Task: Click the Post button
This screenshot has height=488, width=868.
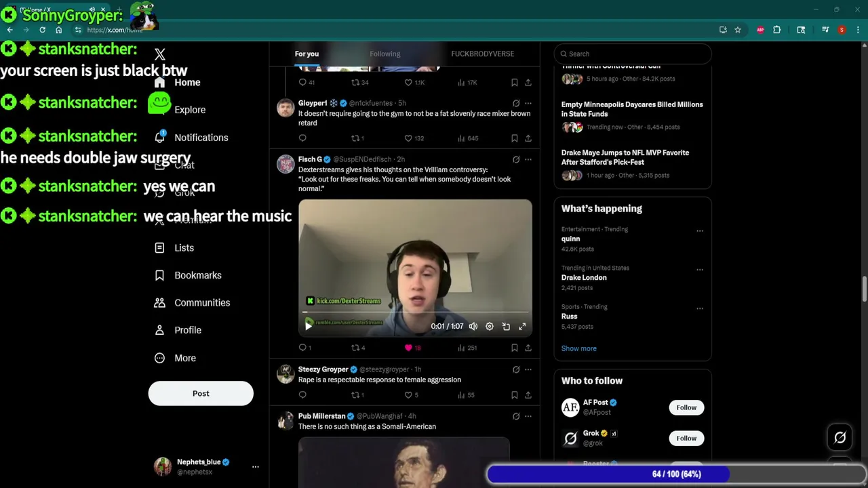Action: [x=201, y=393]
